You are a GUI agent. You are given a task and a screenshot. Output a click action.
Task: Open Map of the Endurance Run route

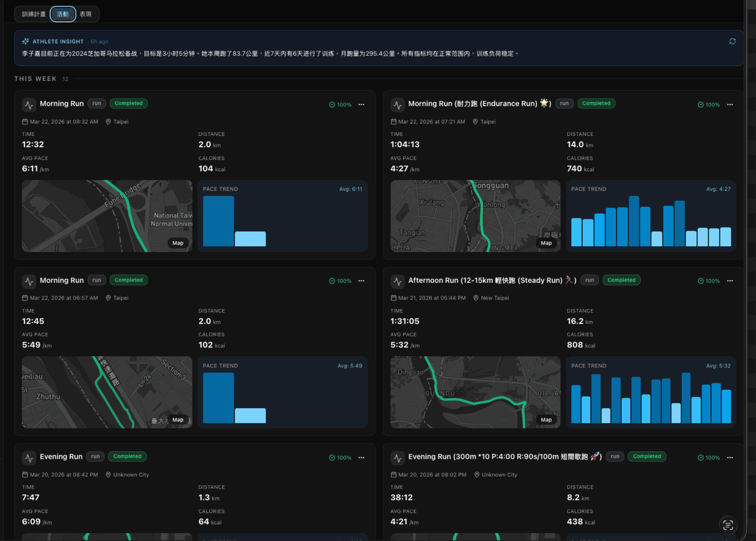click(x=546, y=243)
